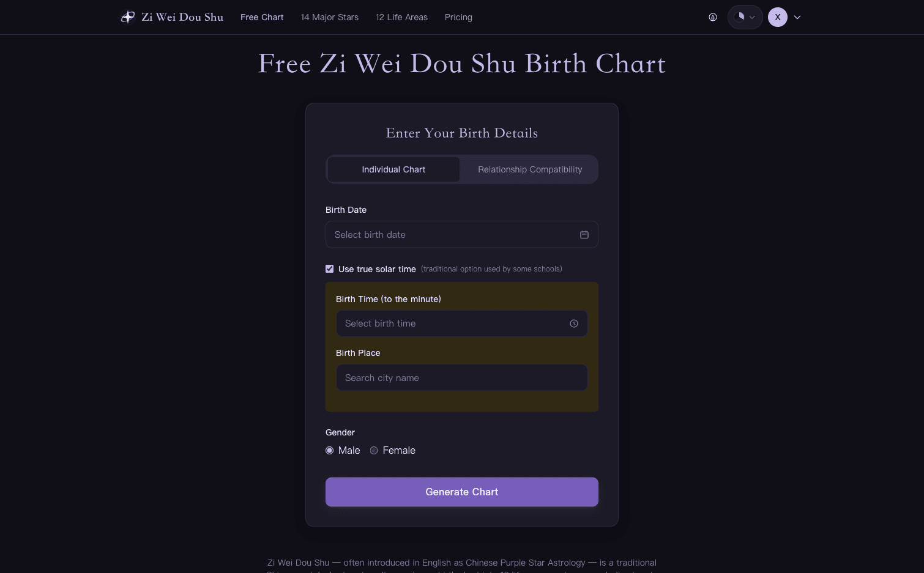Go to the Pricing link
924x573 pixels.
click(x=458, y=17)
